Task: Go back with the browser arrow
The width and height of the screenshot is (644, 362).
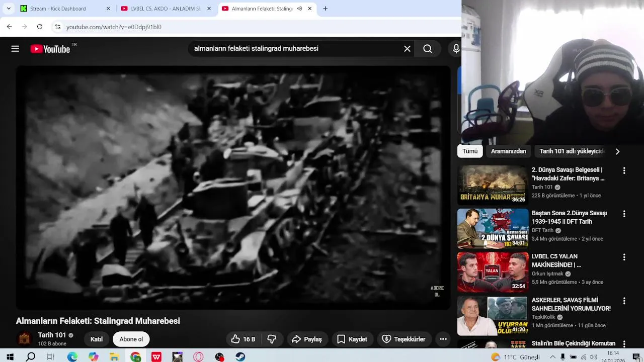Action: 9,27
